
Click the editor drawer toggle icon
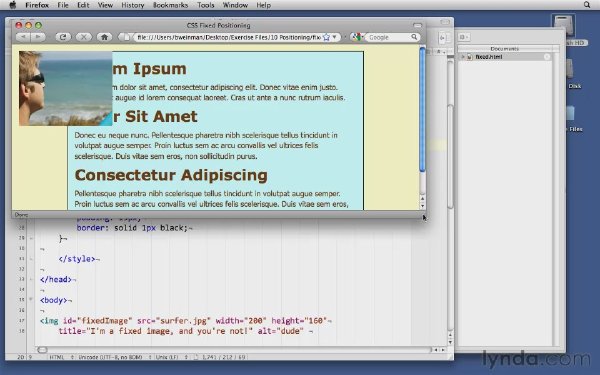(443, 38)
